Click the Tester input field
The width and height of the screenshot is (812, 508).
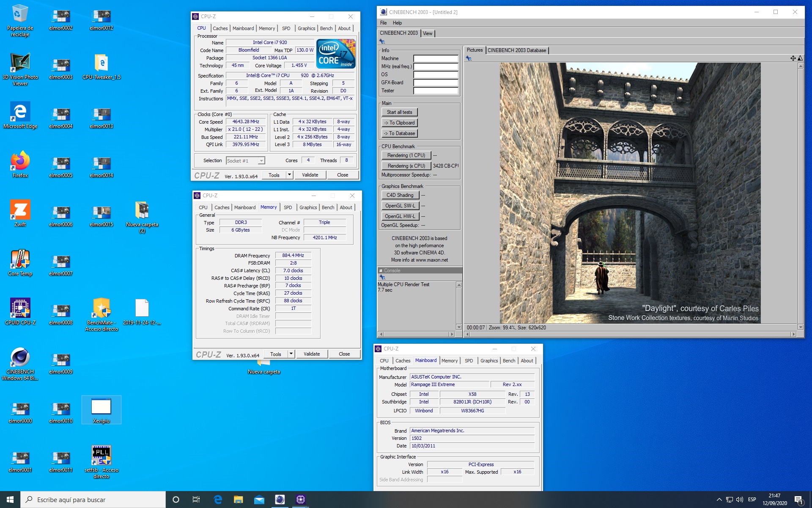click(x=436, y=91)
